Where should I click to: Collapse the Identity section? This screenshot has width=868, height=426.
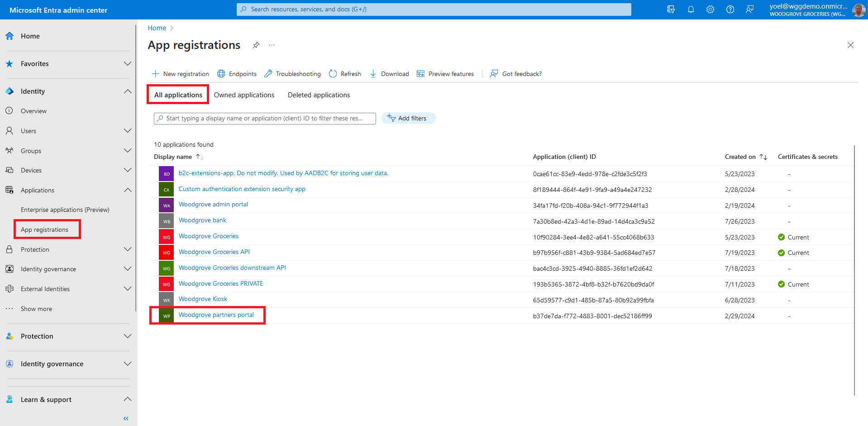[x=128, y=91]
